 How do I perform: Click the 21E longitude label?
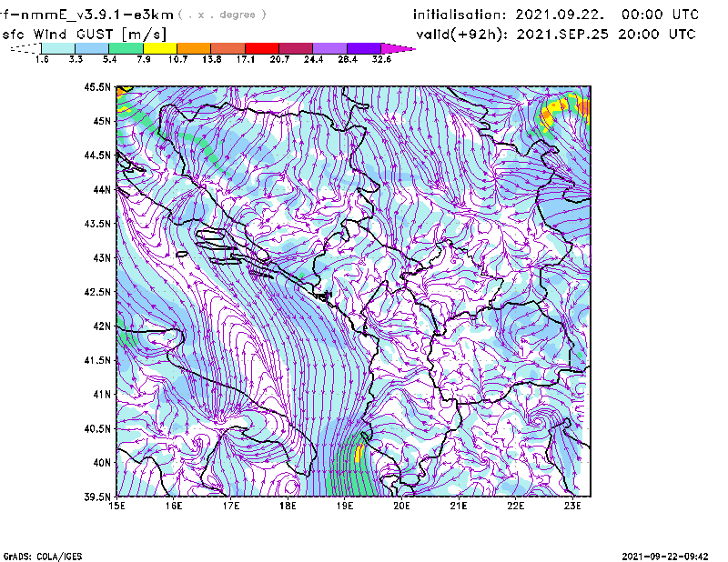click(459, 506)
